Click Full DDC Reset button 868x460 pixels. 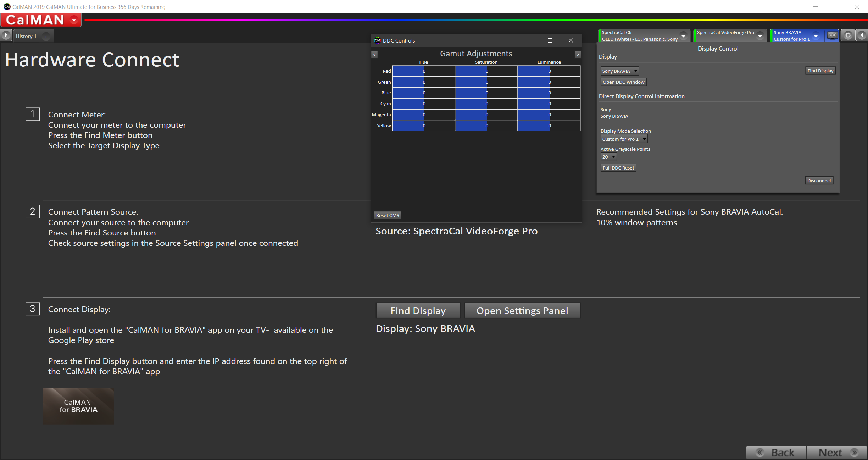618,168
